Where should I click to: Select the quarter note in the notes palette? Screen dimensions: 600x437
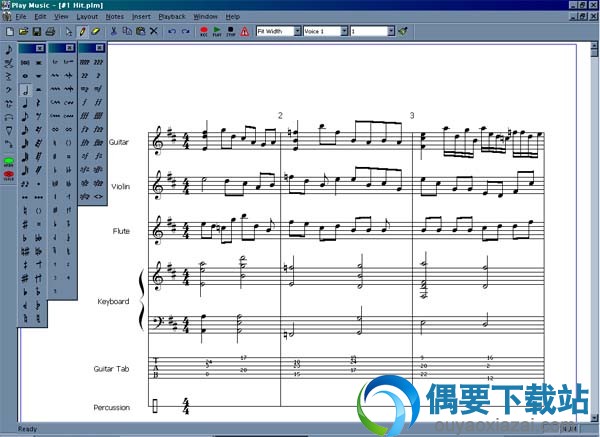tap(25, 103)
